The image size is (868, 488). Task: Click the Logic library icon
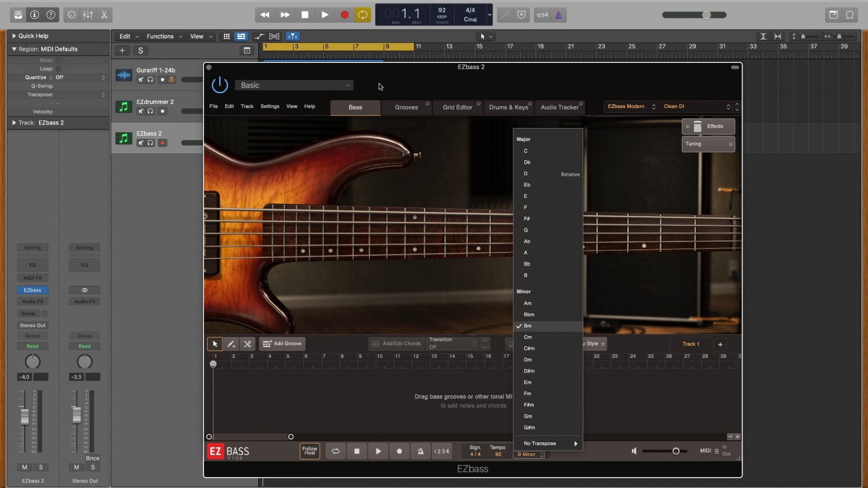[18, 15]
